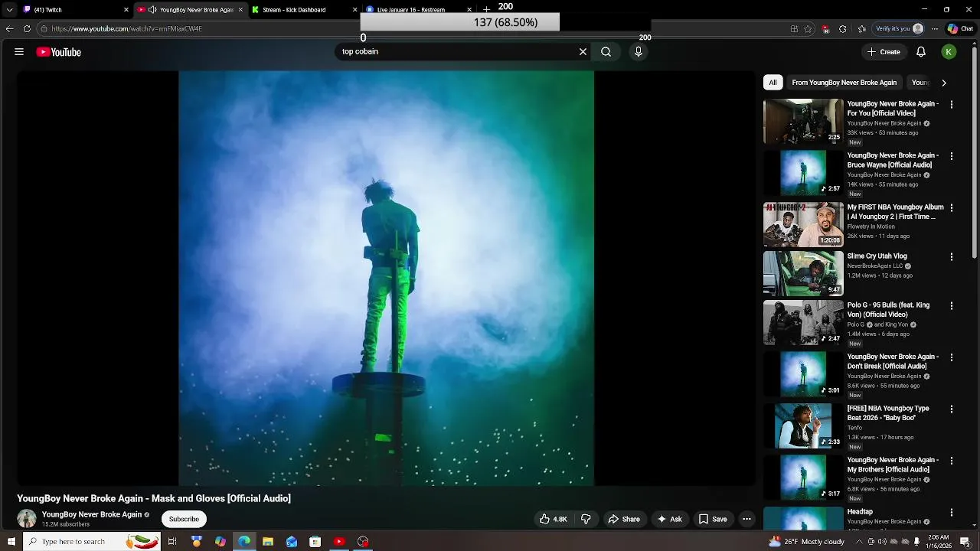Save the video to a playlist

(713, 519)
